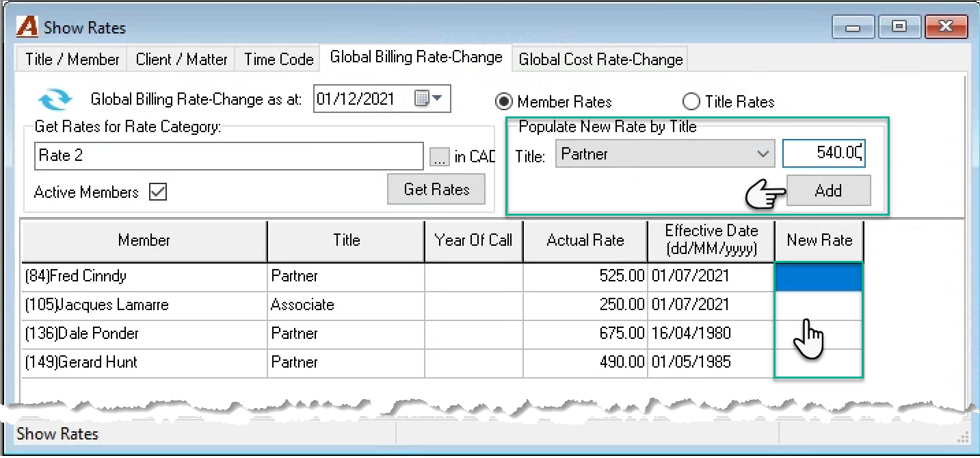Click the 01/05/1985 effective date cell
Image resolution: width=980 pixels, height=458 pixels.
coord(711,363)
